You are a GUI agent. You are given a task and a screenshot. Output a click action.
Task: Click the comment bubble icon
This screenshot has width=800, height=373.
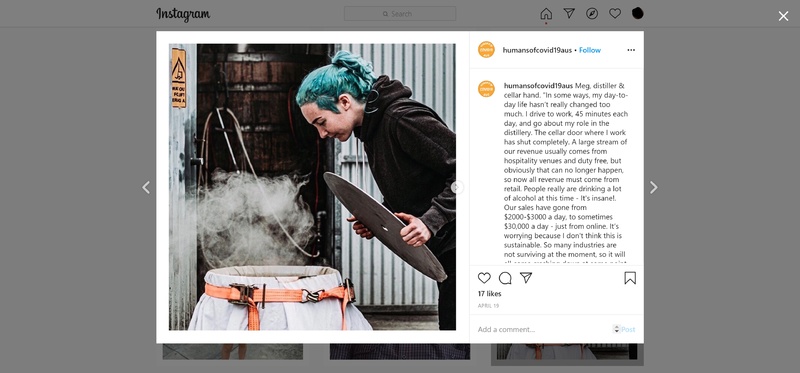click(x=505, y=278)
